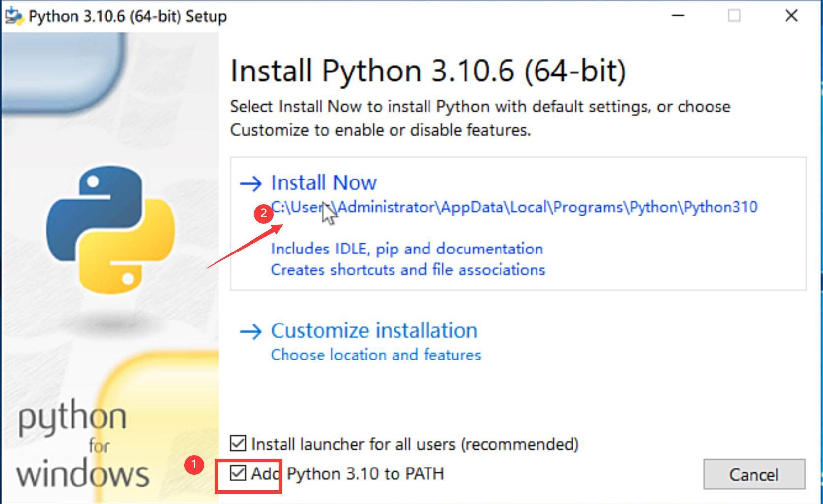The height and width of the screenshot is (504, 823).
Task: Open Customize installation option
Action: [374, 330]
